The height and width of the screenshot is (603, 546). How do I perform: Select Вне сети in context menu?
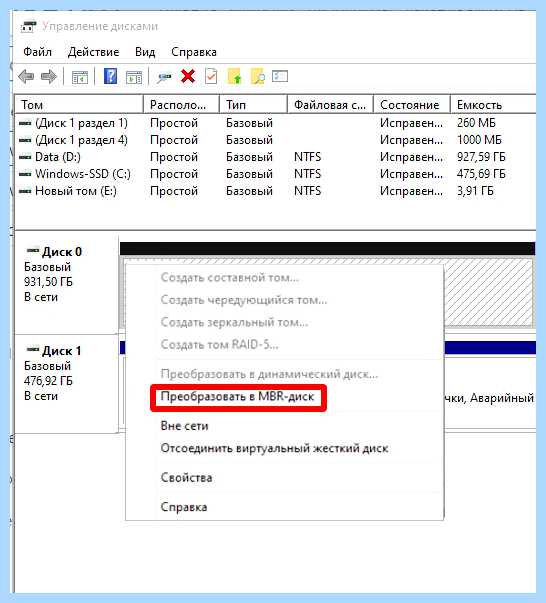185,426
